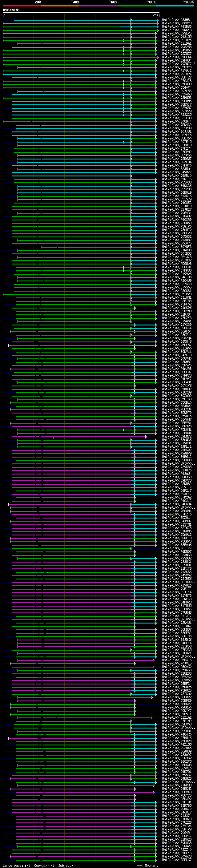Screen dimensions: 197x868
Task: Click the white query sequence bar
Action: click(x=81, y=13)
